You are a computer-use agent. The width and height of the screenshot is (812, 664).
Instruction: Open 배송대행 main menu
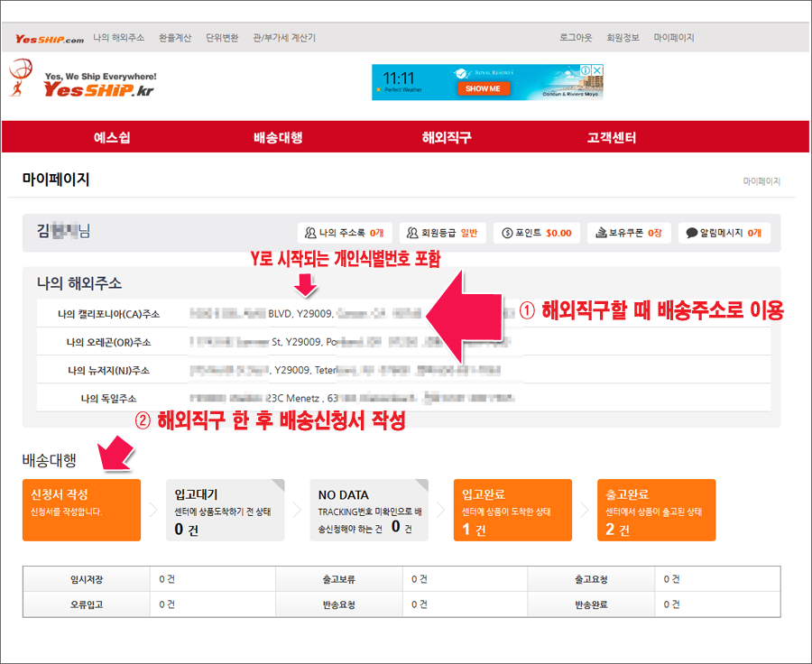(x=278, y=138)
